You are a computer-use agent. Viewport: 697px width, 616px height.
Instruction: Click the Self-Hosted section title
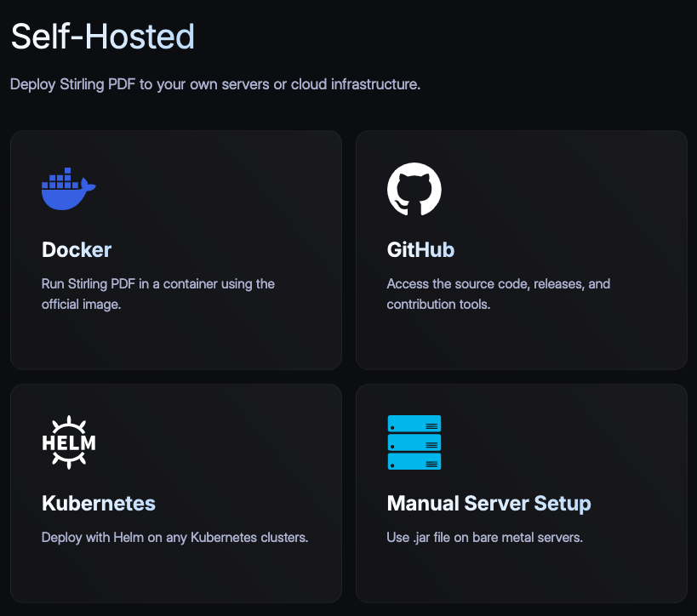click(103, 37)
